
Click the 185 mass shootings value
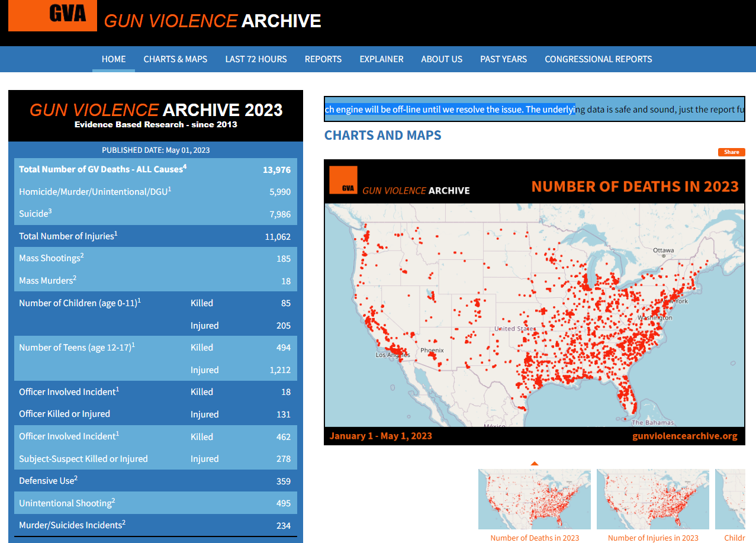point(284,259)
